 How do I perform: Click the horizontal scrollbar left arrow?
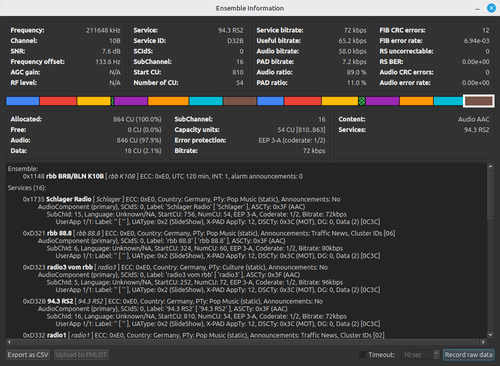click(x=9, y=342)
